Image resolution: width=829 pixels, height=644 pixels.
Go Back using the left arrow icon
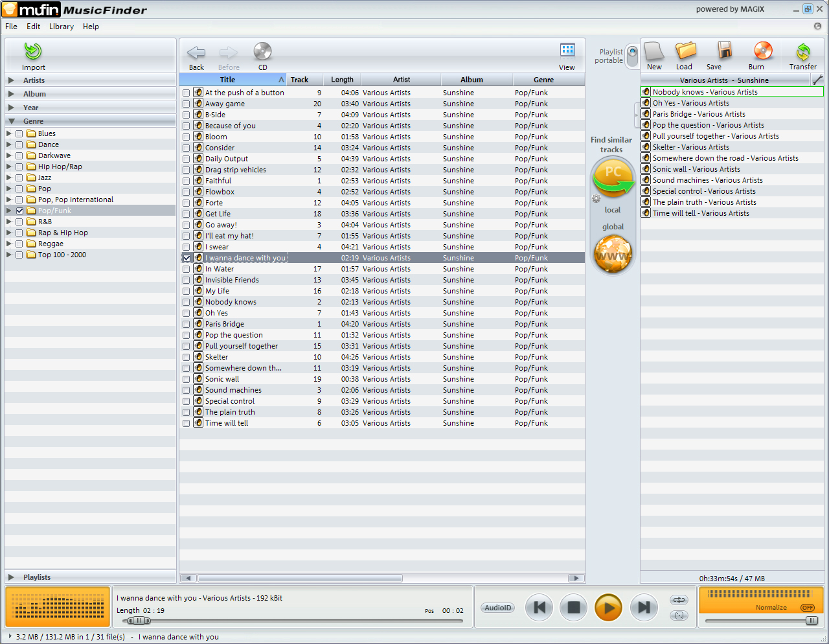coord(196,52)
